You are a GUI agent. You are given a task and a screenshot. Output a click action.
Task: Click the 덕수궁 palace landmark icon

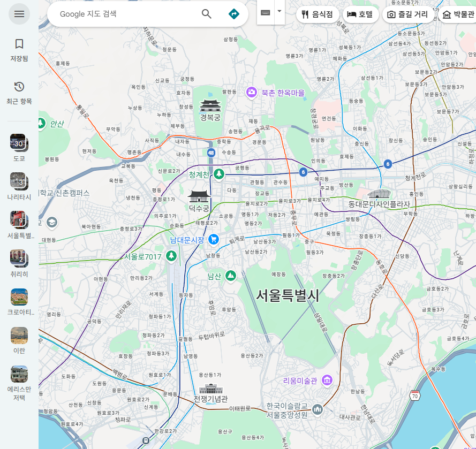click(x=199, y=195)
